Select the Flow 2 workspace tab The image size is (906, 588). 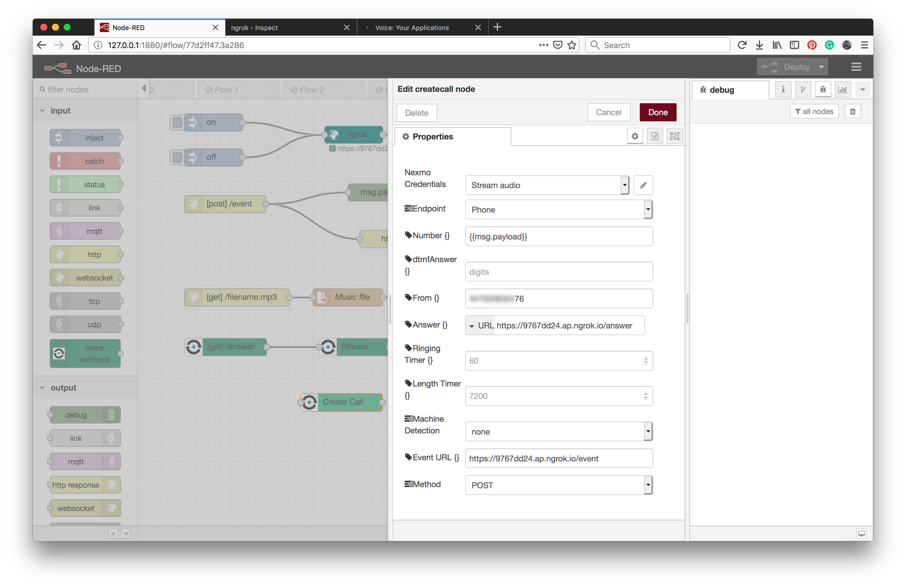(324, 90)
